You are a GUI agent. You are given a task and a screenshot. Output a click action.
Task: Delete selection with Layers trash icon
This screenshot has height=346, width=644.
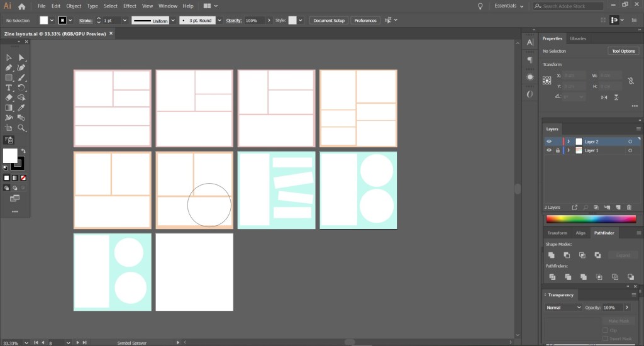629,207
